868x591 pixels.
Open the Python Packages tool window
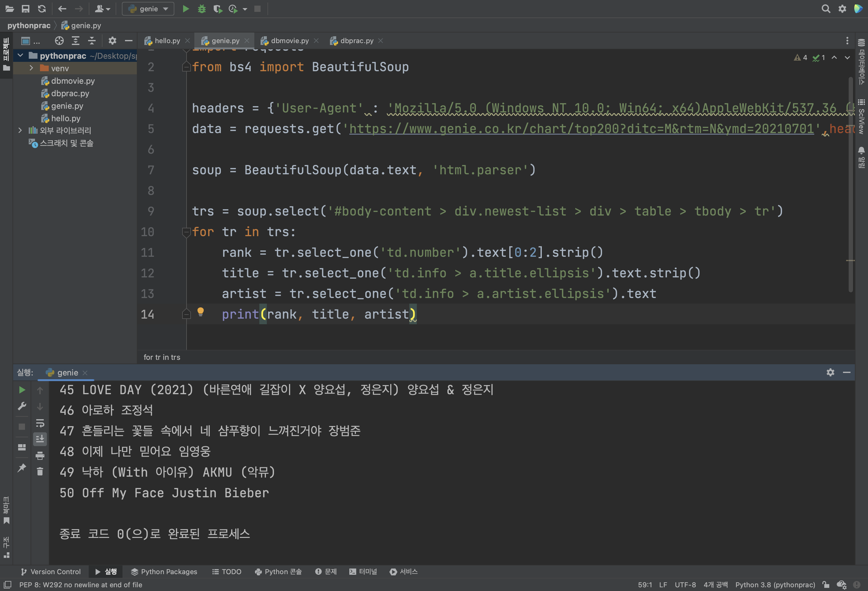point(164,572)
